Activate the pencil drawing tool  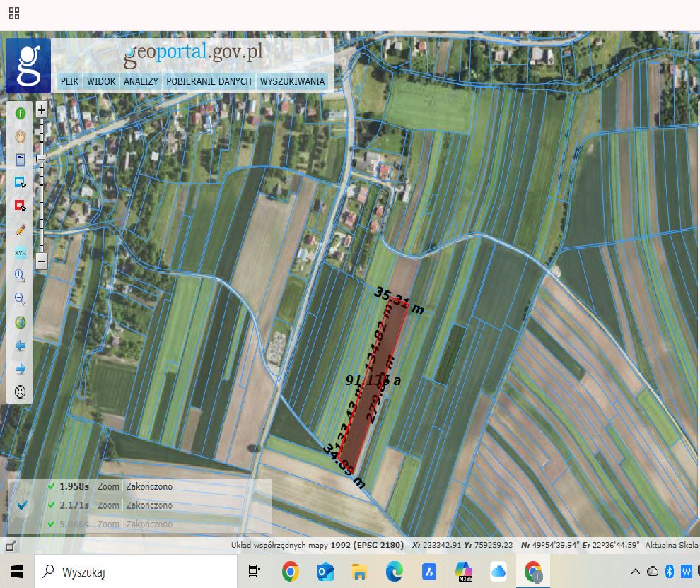tap(20, 229)
